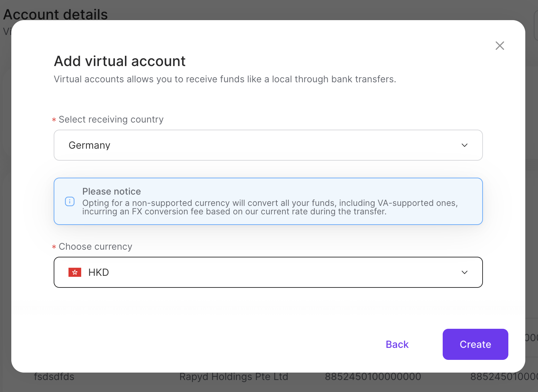Click the fsdsdfds account name in the table
Screen dimensions: 538x392
pos(54,376)
